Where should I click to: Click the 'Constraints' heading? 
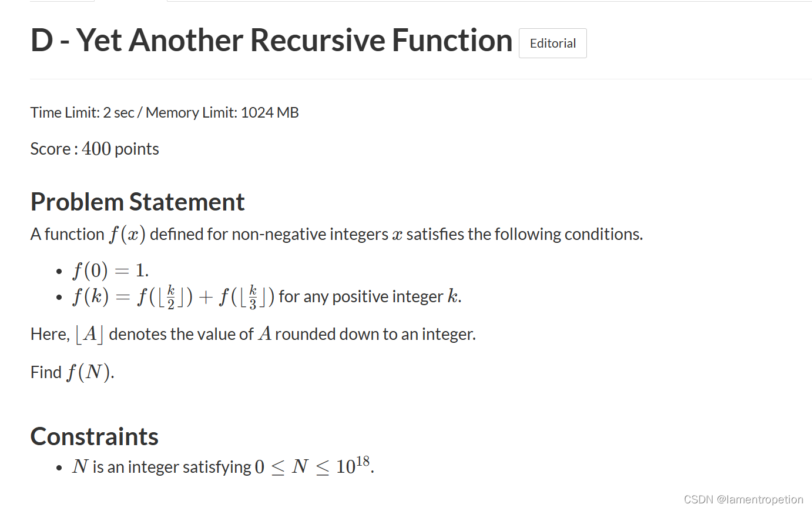click(94, 436)
